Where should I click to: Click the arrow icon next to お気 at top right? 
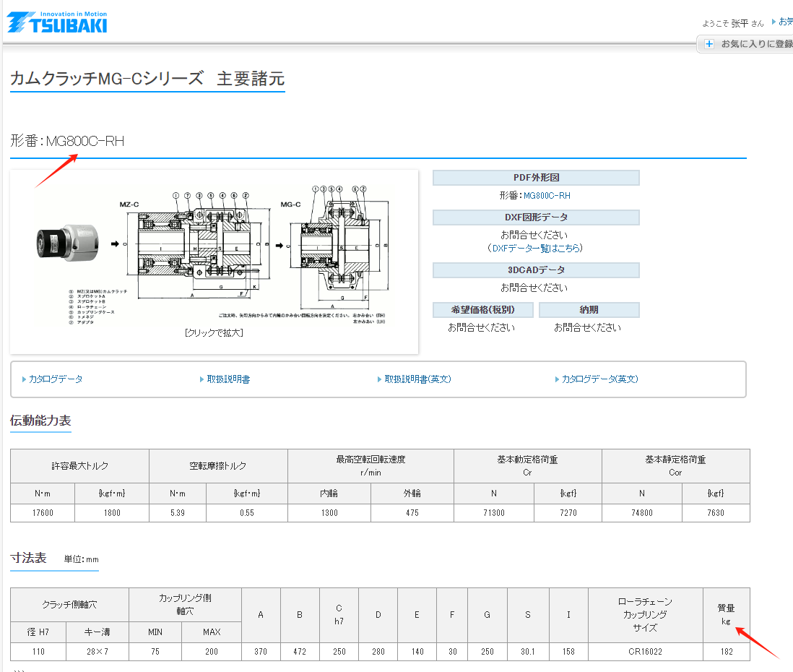click(x=773, y=22)
